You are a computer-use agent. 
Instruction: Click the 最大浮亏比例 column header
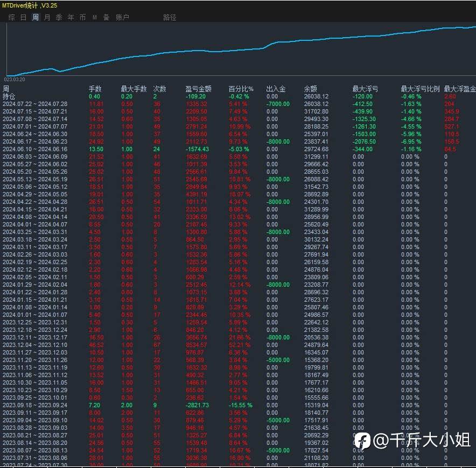(420, 89)
